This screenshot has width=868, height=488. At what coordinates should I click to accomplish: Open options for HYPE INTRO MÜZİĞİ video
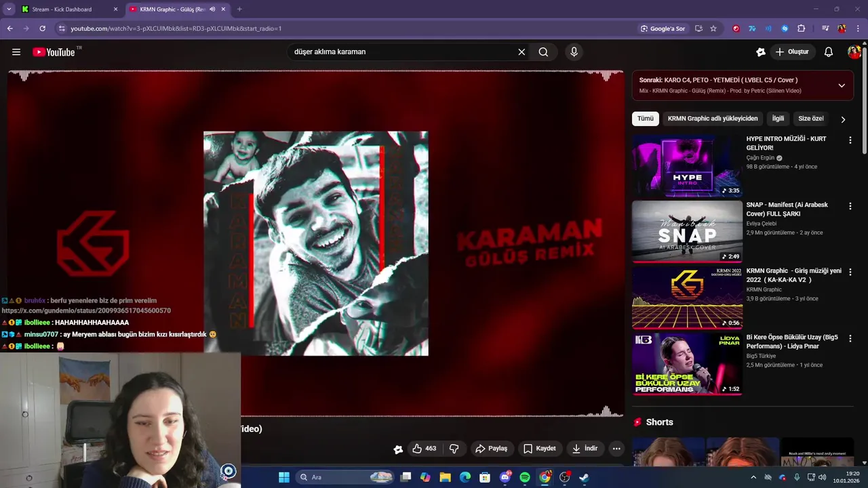[x=850, y=140]
